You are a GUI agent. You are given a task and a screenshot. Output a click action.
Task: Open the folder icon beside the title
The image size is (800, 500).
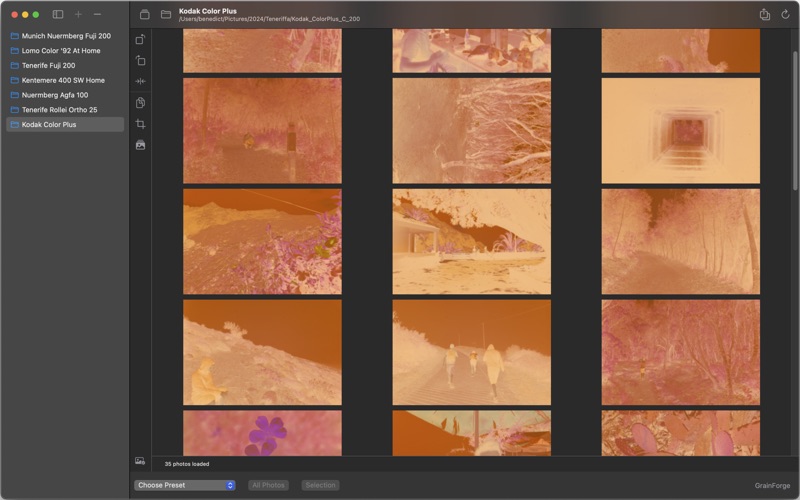coord(166,14)
